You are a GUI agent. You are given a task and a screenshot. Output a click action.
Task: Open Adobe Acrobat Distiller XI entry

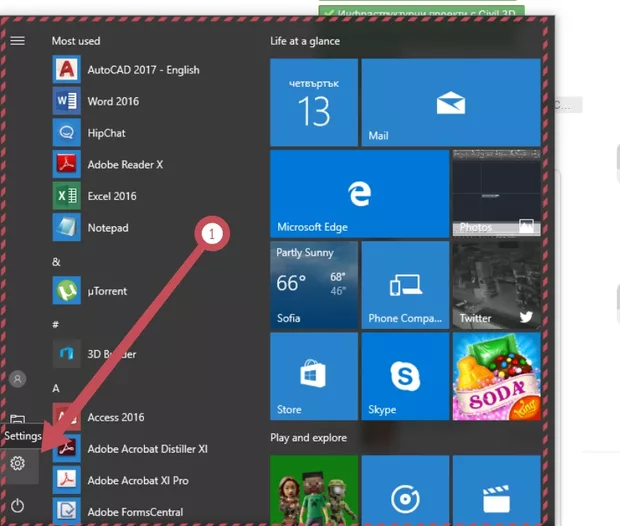pyautogui.click(x=147, y=449)
